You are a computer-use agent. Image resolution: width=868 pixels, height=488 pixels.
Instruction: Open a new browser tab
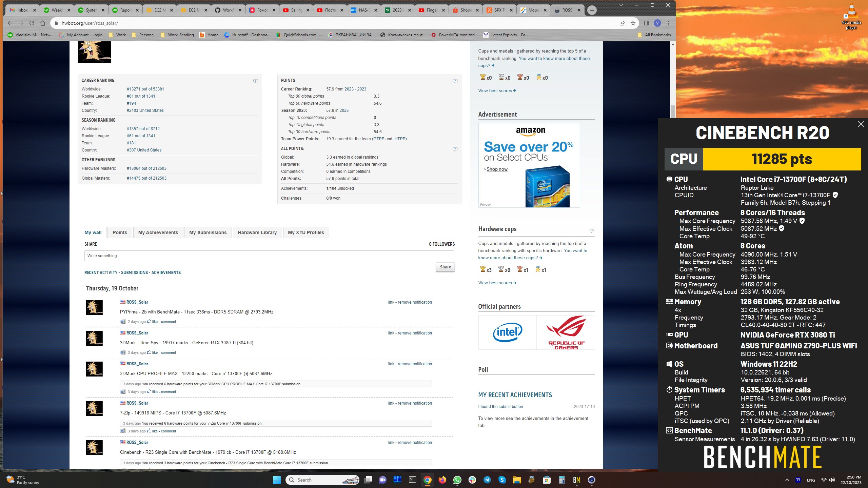[592, 10]
